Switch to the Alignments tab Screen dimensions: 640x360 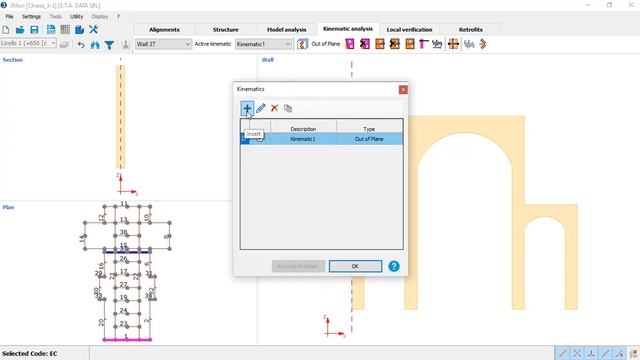click(x=164, y=29)
